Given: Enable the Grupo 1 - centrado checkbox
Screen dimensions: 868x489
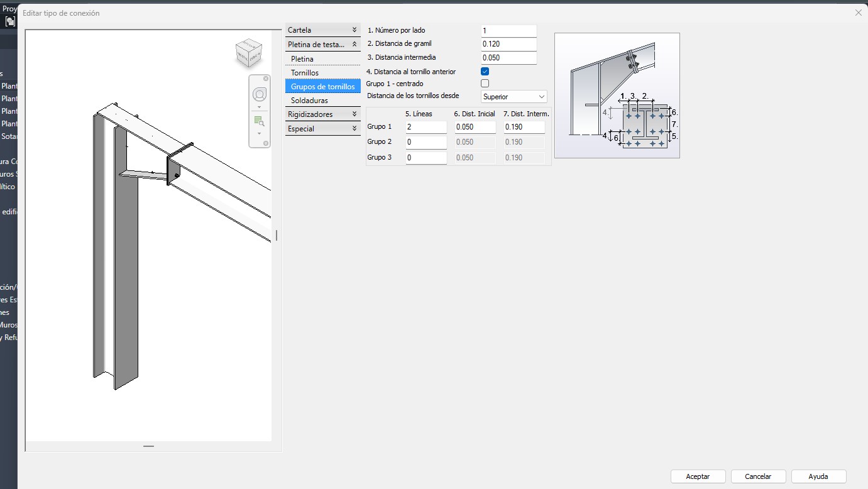Looking at the screenshot, I should 485,84.
